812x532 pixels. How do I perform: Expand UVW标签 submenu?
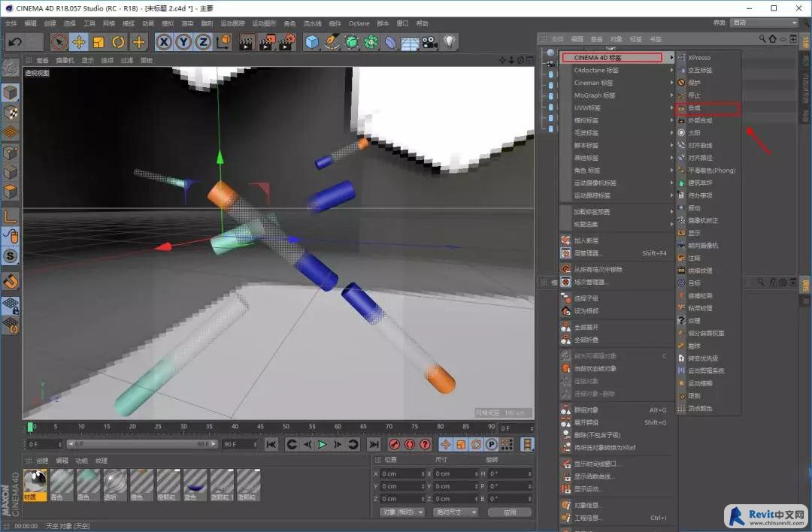(x=617, y=107)
